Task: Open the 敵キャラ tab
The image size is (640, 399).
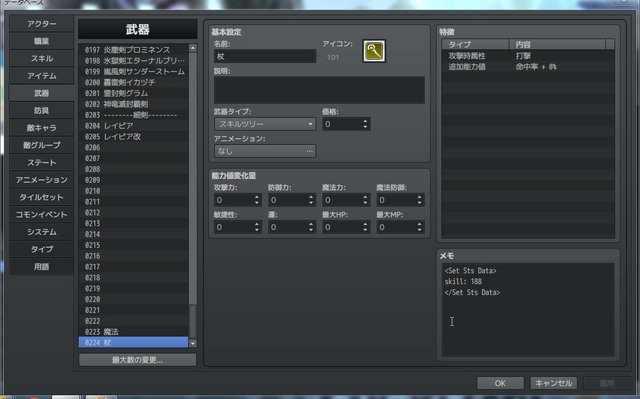Action: click(x=42, y=128)
